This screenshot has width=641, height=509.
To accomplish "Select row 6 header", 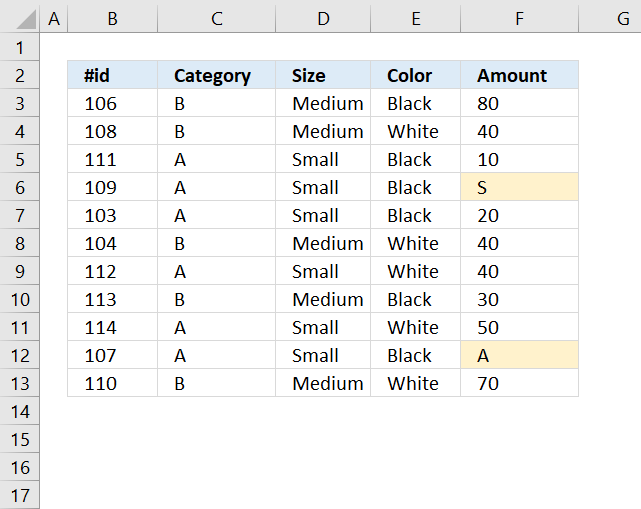I will 20,188.
